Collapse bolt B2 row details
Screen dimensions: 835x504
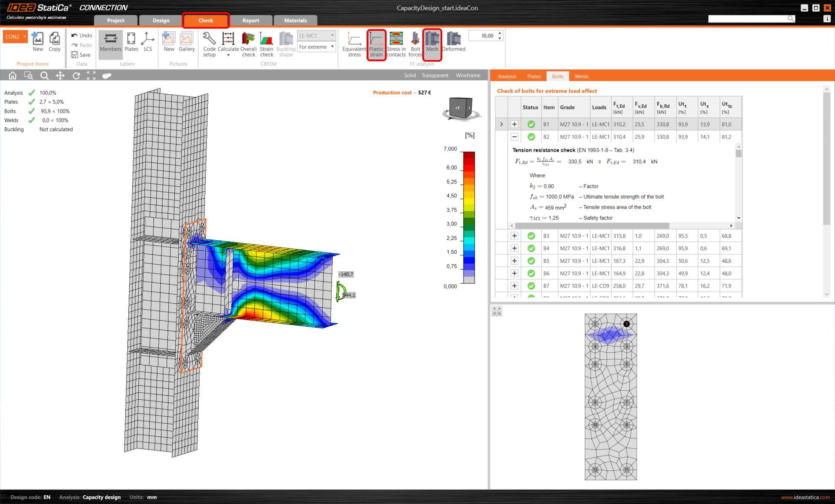point(514,137)
